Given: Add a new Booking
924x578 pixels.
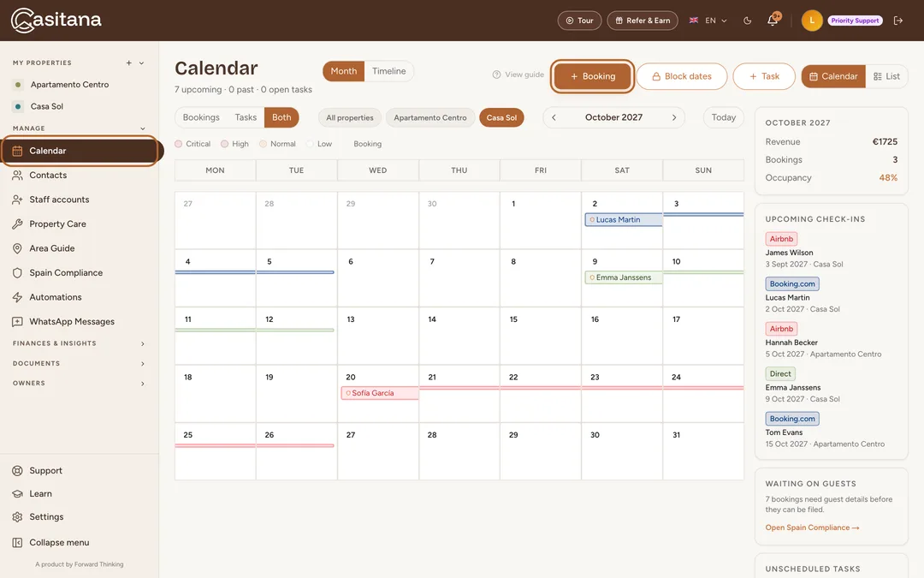Looking at the screenshot, I should (592, 77).
